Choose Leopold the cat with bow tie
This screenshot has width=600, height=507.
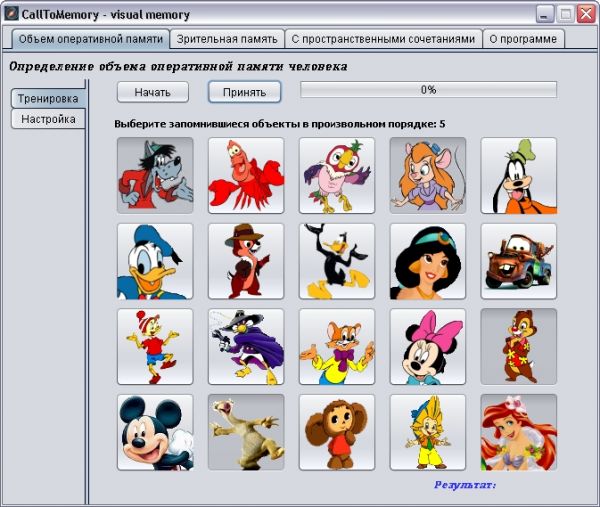tap(337, 347)
